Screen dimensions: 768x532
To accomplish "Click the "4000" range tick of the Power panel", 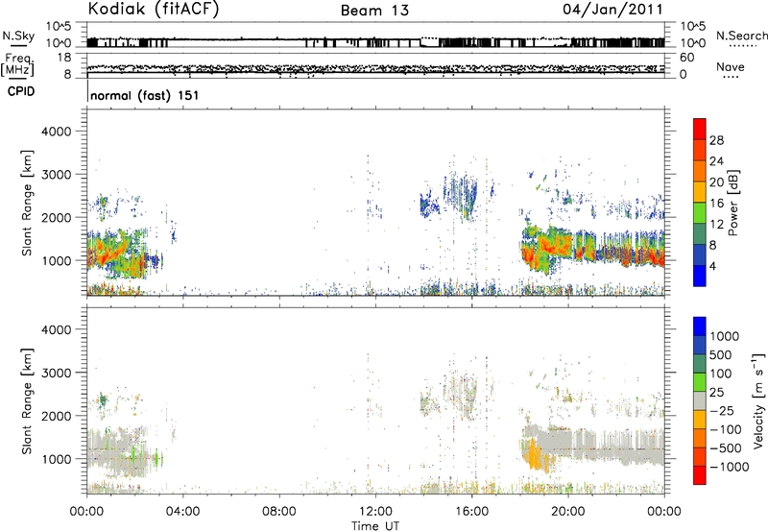I will pos(57,132).
